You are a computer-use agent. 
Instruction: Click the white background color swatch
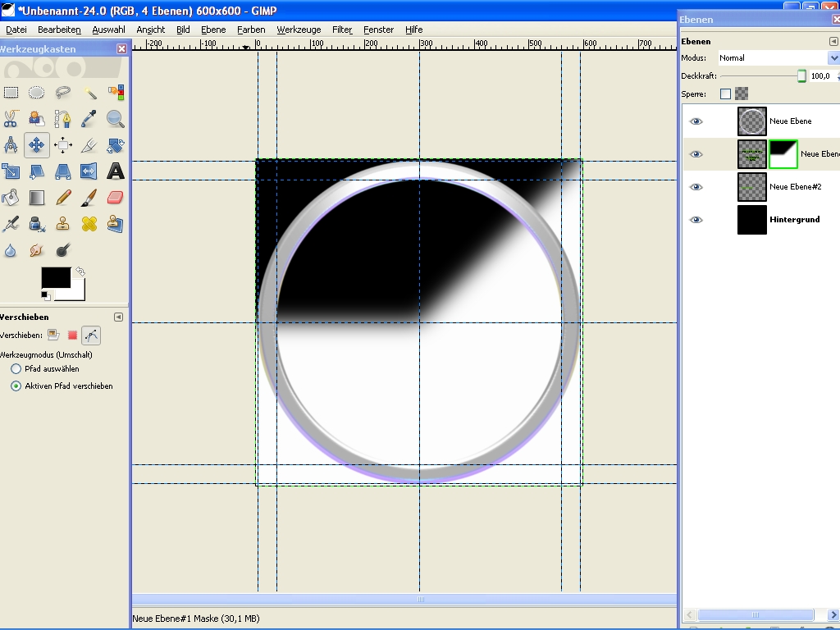point(78,293)
